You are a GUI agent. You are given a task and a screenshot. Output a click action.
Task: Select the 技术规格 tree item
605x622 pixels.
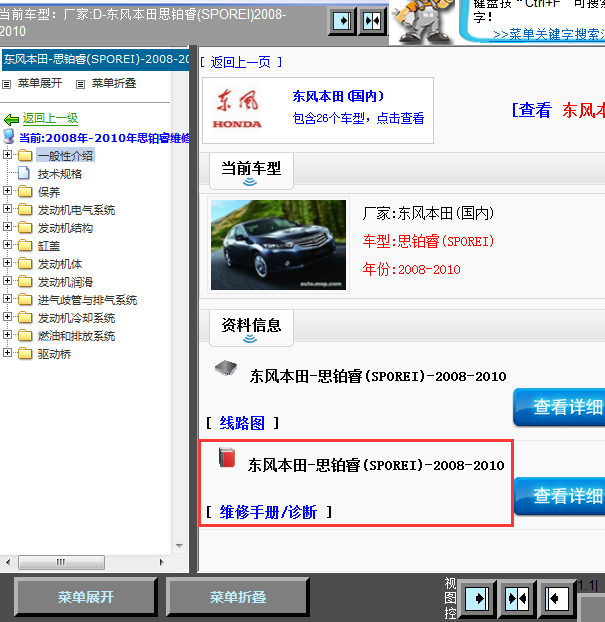coord(60,174)
